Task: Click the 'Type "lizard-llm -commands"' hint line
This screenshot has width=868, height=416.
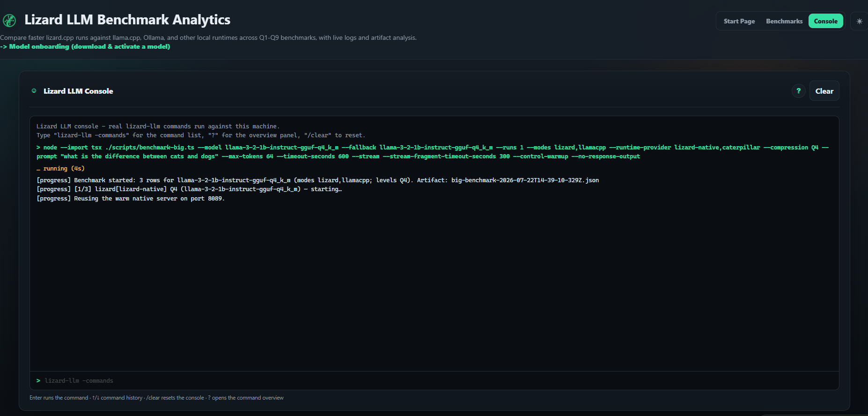Action: (x=201, y=135)
